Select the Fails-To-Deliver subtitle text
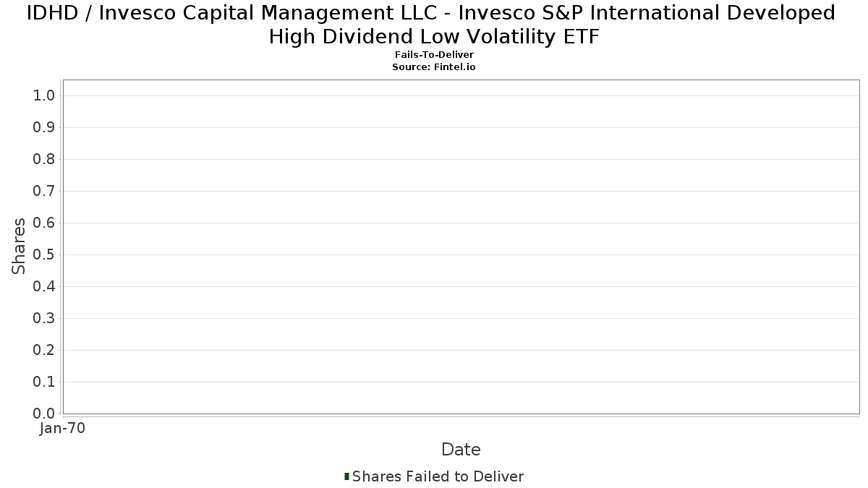 434,55
